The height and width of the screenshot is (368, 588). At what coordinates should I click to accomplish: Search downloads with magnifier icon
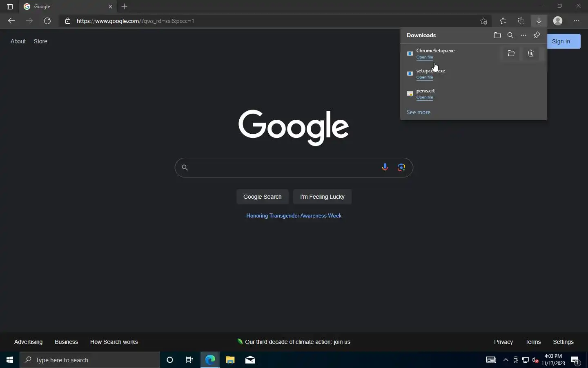tap(510, 35)
